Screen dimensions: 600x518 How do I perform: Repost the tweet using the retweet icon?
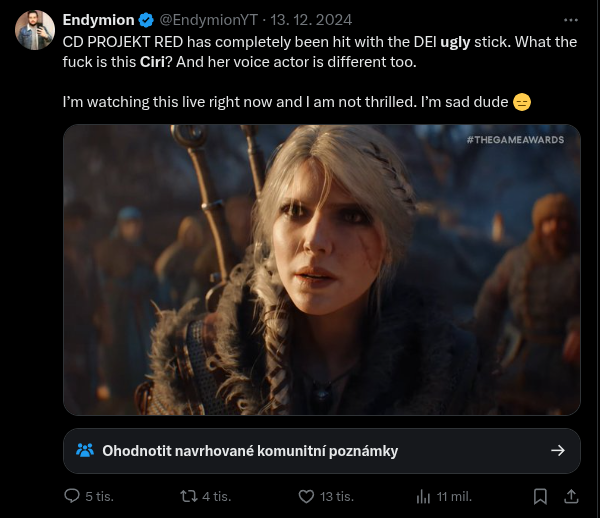point(187,496)
